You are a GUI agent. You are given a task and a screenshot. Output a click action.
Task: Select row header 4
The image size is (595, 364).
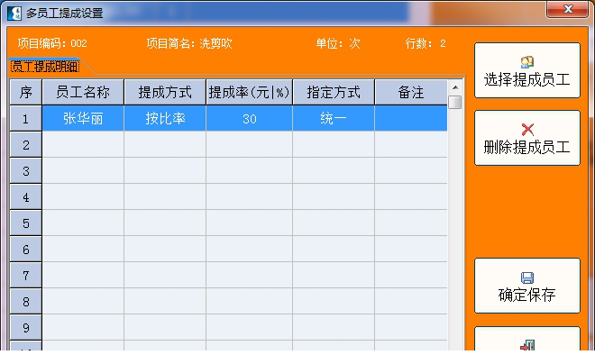click(x=26, y=197)
